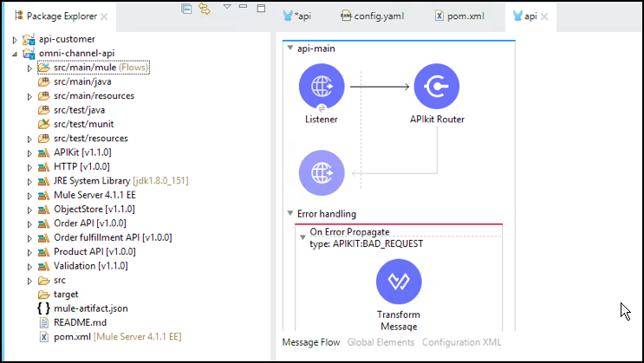This screenshot has width=644, height=363.
Task: Expand src/main/mule (Flows) folder
Action: pos(29,68)
